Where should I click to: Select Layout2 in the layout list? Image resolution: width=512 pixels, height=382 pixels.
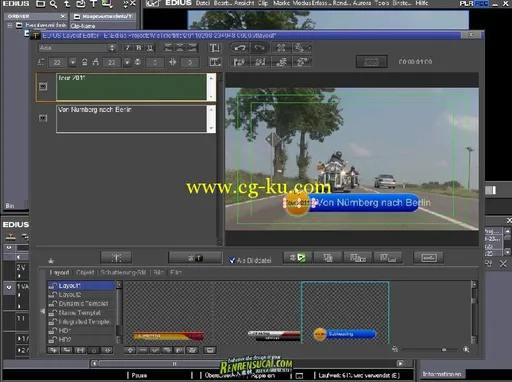pyautogui.click(x=81, y=295)
